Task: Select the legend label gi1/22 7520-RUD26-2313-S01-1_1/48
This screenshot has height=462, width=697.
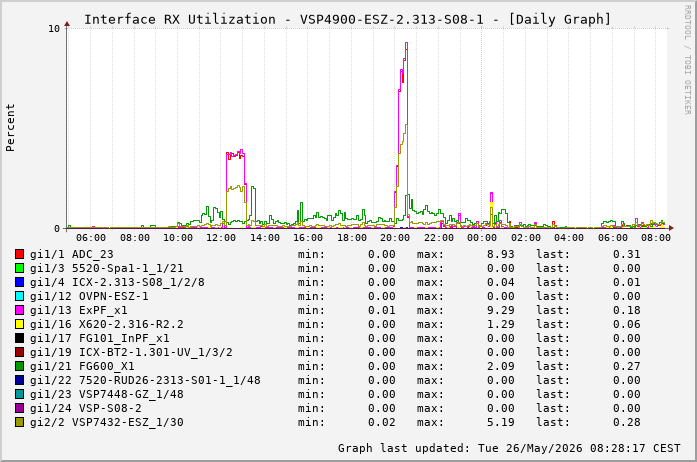Action: coord(145,380)
